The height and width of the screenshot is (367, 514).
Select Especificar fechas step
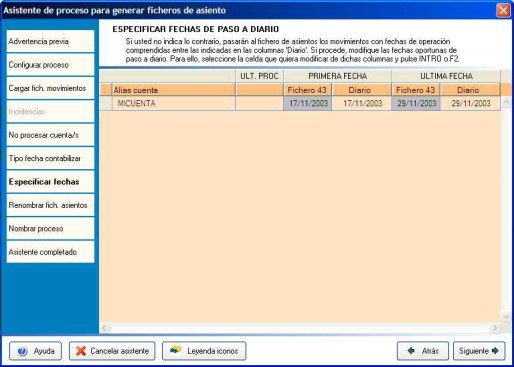point(50,182)
